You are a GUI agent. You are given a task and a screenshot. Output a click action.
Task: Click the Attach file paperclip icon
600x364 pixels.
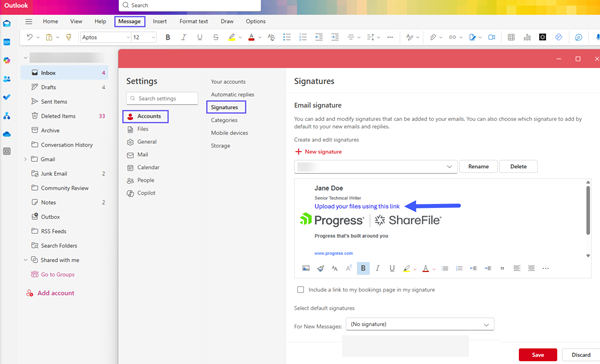(433, 37)
